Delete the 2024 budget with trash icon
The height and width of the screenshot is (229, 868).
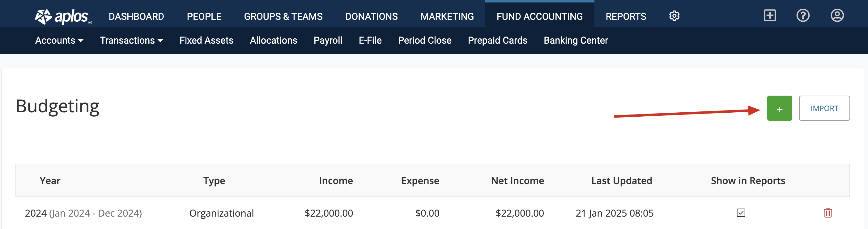pyautogui.click(x=828, y=213)
